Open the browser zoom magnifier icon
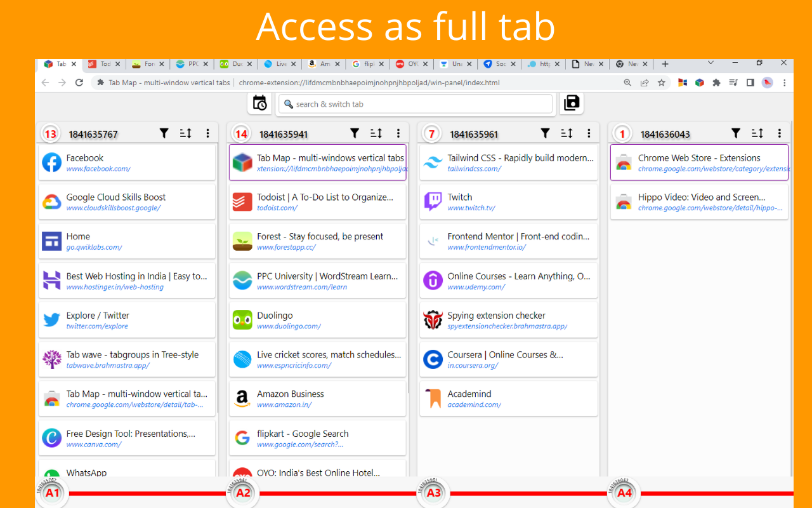This screenshot has width=812, height=508. 627,83
